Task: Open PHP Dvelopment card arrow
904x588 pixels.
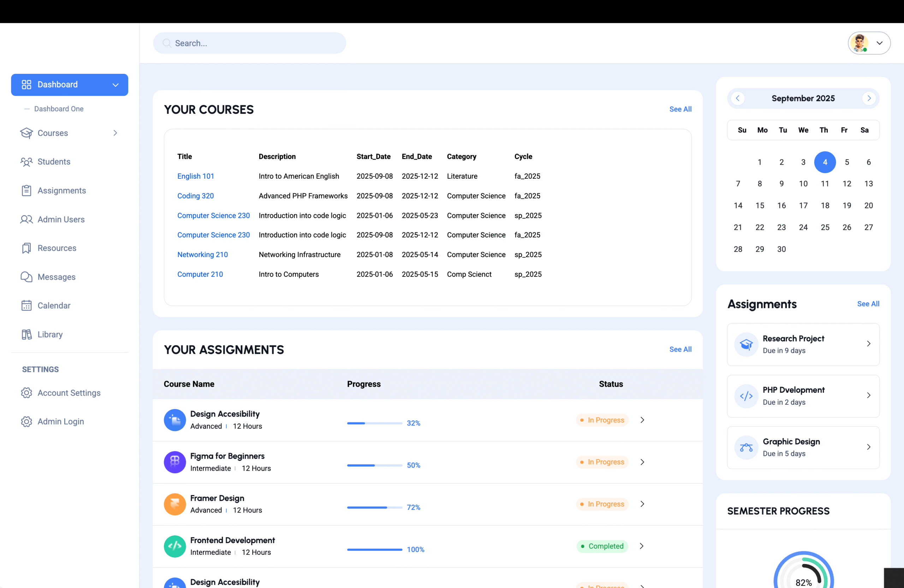Action: (x=869, y=396)
